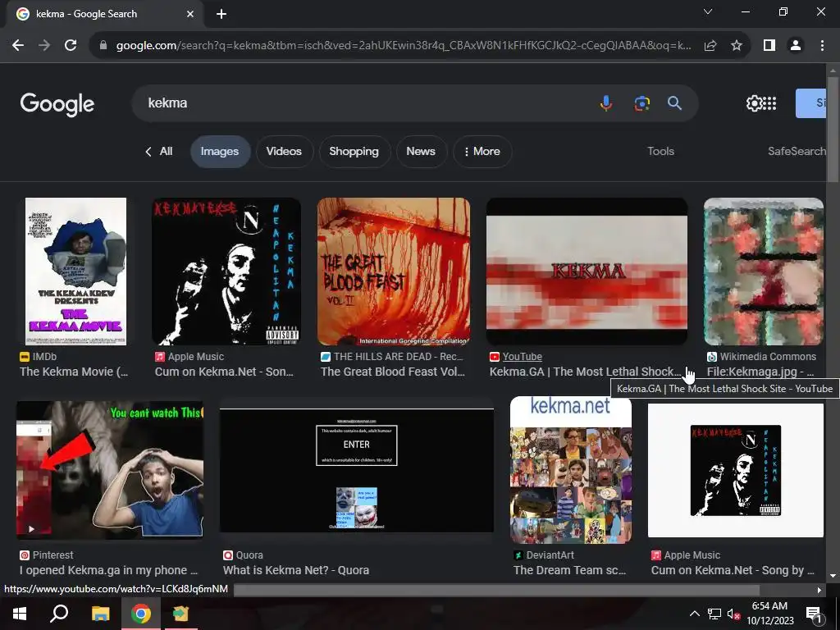Viewport: 840px width, 630px height.
Task: Open 'I opened Kekma.ga in my phone' link
Action: pyautogui.click(x=109, y=571)
